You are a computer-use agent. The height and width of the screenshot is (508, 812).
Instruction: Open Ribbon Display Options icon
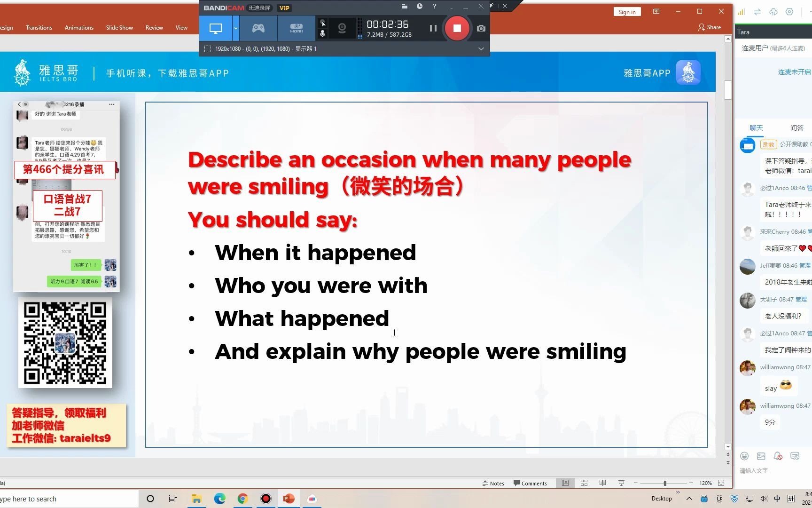point(656,11)
